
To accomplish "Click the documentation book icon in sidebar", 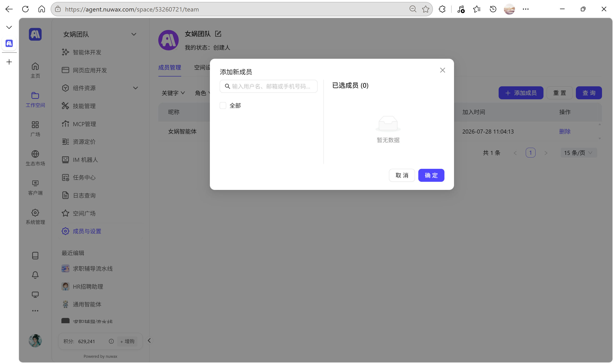I will (35, 256).
